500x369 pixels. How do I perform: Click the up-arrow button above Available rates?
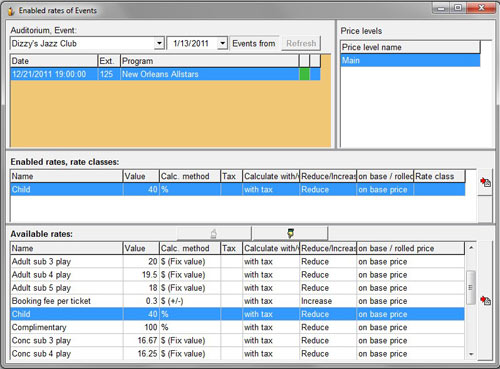click(214, 234)
